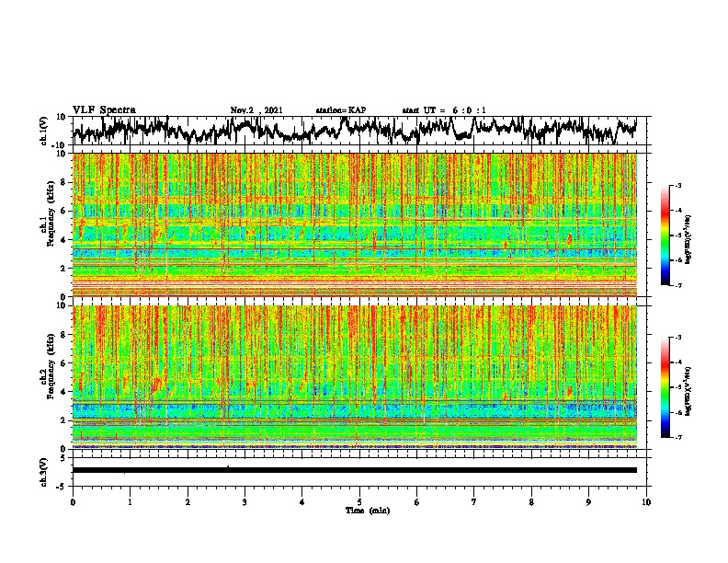Click the ch.3 flat black signal band
The width and height of the screenshot is (728, 563).
(354, 470)
